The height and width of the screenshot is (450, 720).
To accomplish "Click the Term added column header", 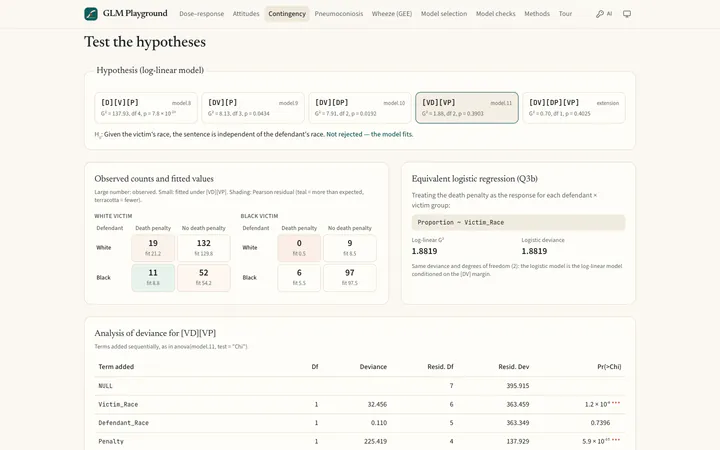I will (116, 366).
